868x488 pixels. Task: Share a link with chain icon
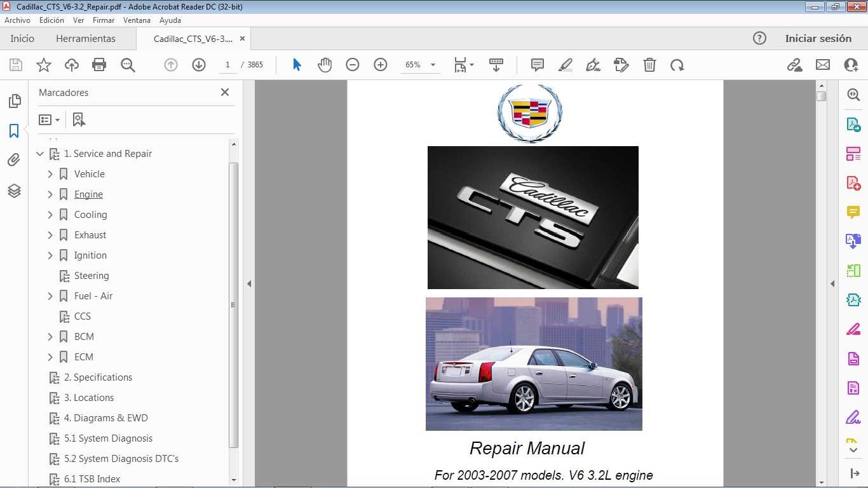point(794,65)
